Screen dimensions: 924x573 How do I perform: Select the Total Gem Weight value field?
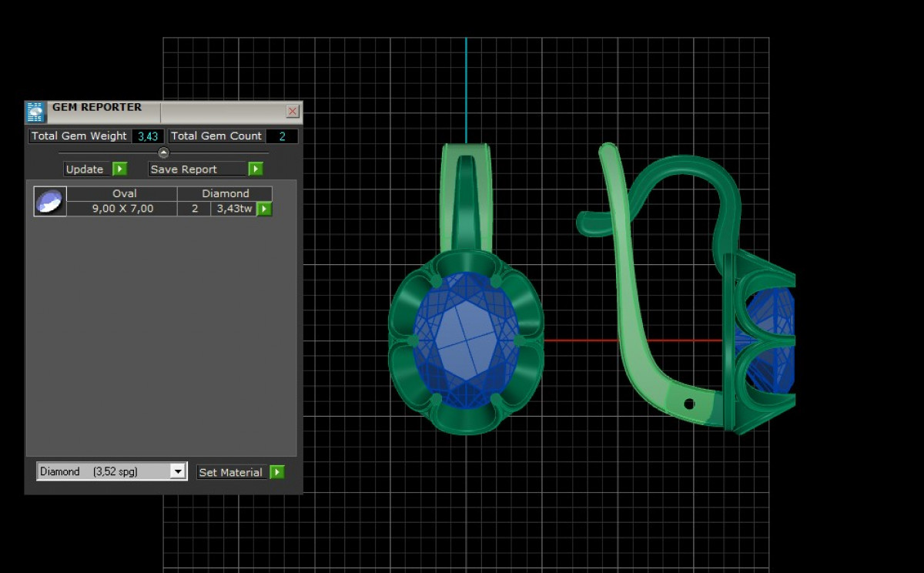147,136
